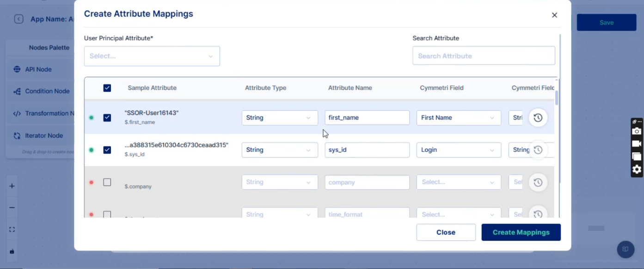Viewport: 644px width, 269px height.
Task: Click the video recording icon
Action: pyautogui.click(x=637, y=144)
